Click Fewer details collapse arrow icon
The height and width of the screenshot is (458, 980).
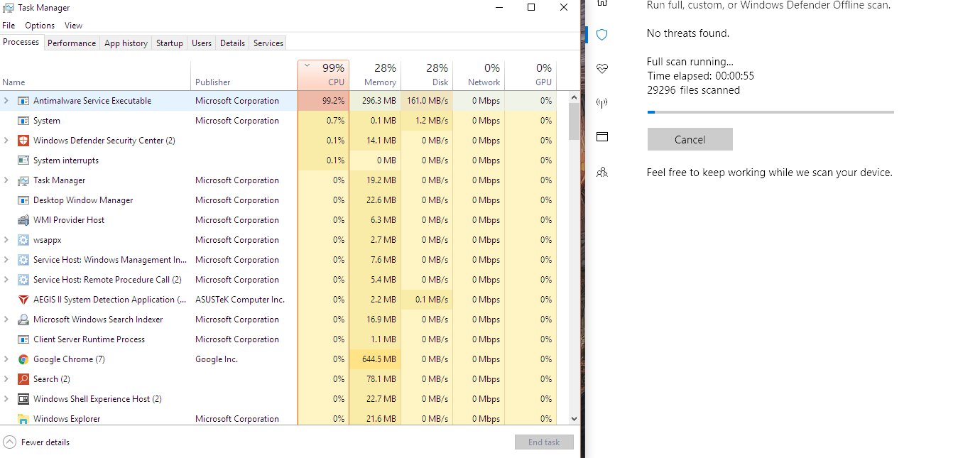click(9, 442)
